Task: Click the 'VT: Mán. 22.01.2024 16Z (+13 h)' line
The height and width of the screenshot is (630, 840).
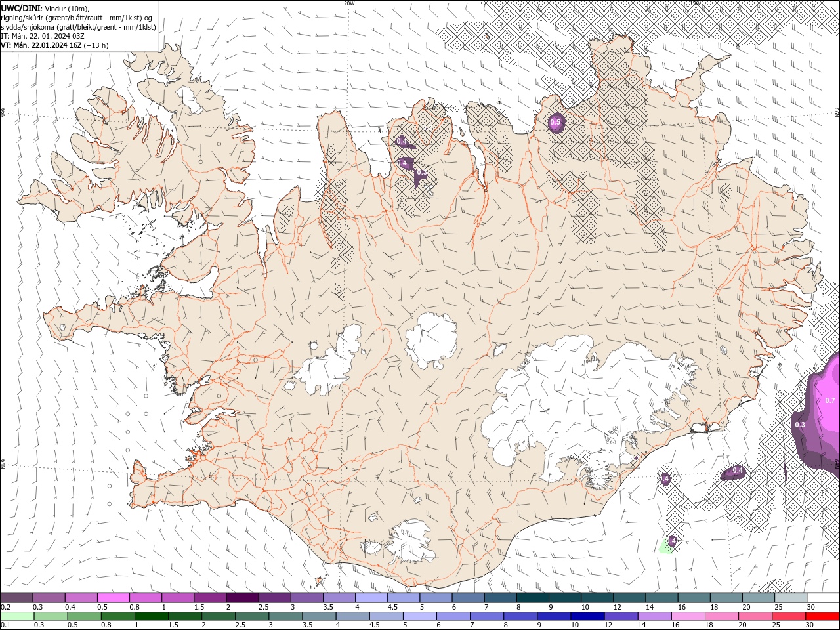Action: 54,45
